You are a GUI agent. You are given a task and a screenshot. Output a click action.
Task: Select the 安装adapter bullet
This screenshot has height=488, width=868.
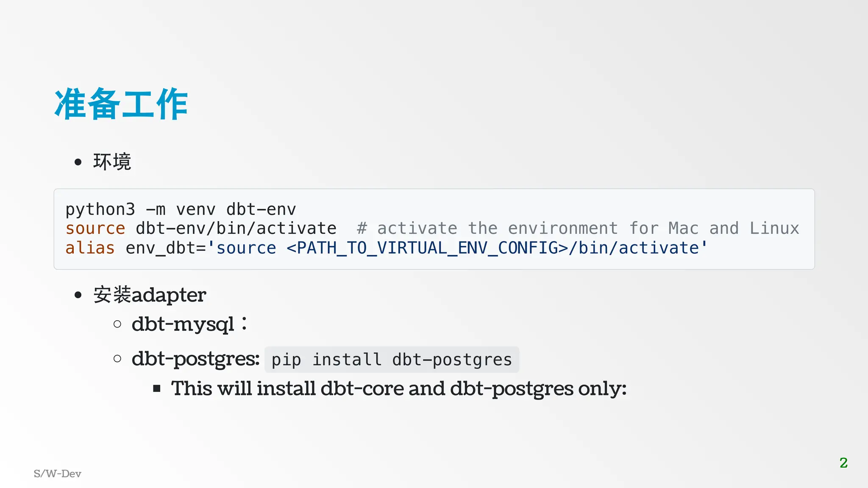150,295
